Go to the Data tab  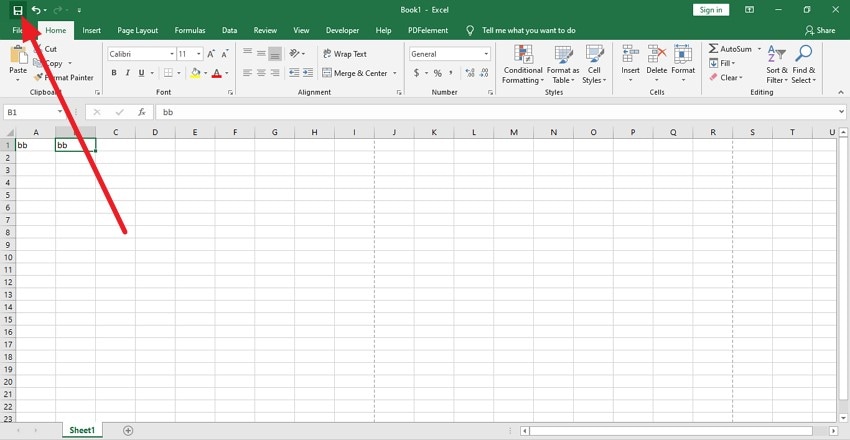[229, 30]
